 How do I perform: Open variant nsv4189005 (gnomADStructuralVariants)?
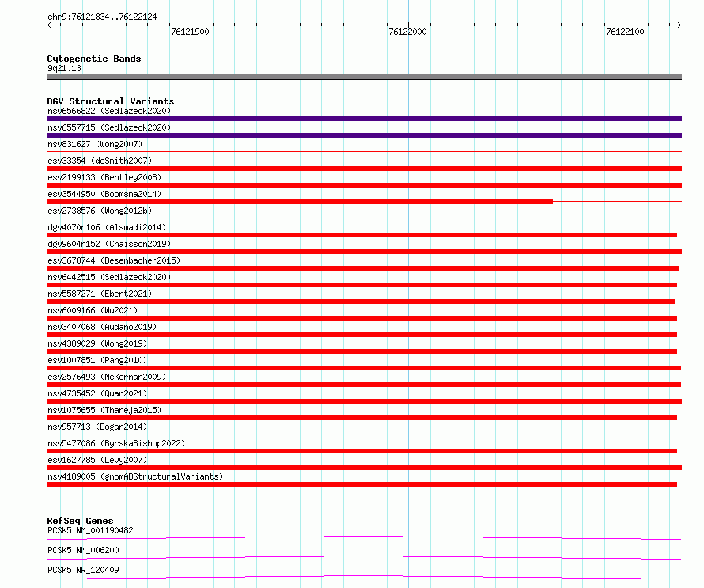click(135, 476)
